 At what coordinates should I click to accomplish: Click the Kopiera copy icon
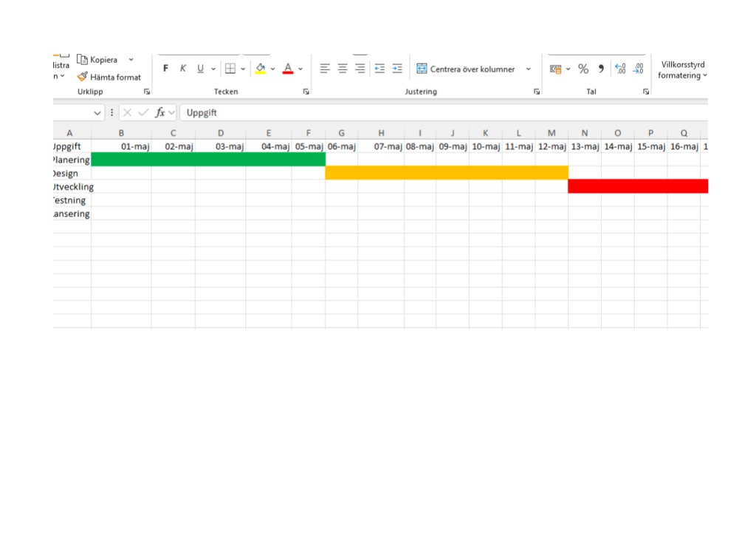(83, 59)
